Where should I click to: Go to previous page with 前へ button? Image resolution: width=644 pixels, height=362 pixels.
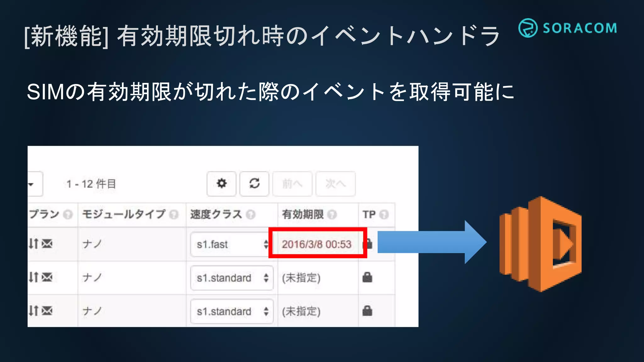(292, 184)
